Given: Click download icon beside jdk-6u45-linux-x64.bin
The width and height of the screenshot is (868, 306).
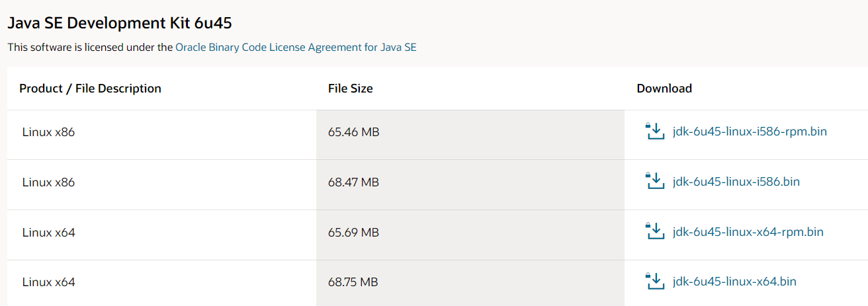Looking at the screenshot, I should (654, 282).
